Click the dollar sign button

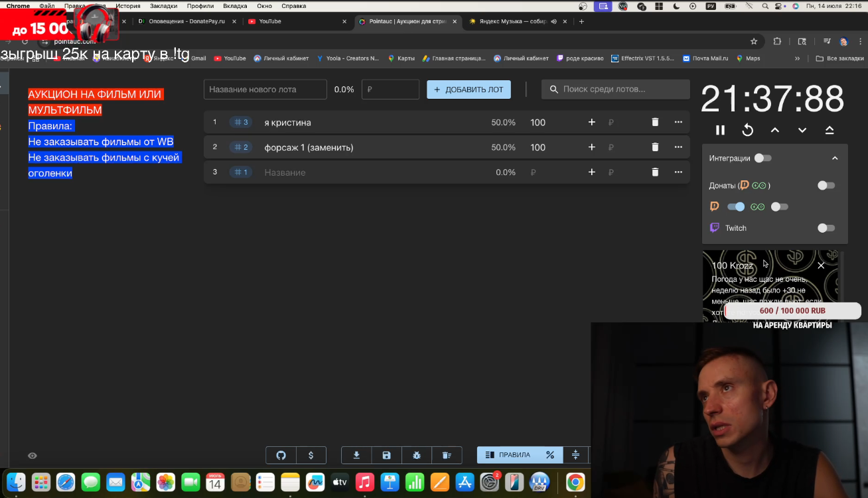point(311,456)
